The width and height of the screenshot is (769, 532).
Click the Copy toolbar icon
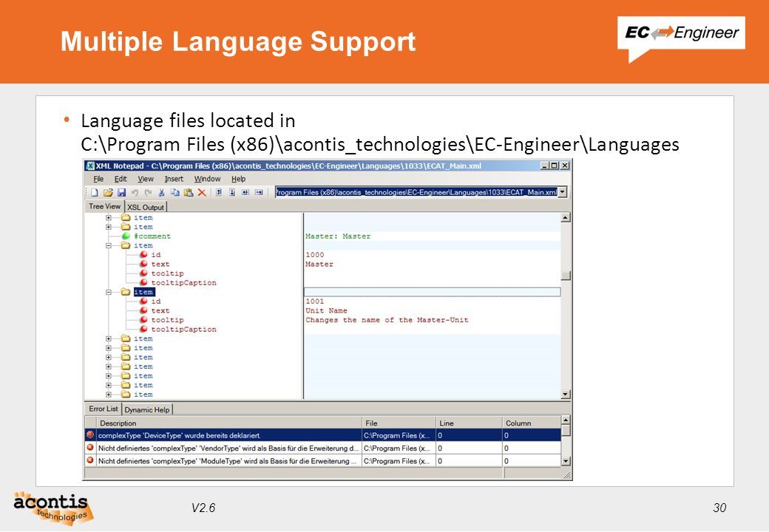click(175, 193)
